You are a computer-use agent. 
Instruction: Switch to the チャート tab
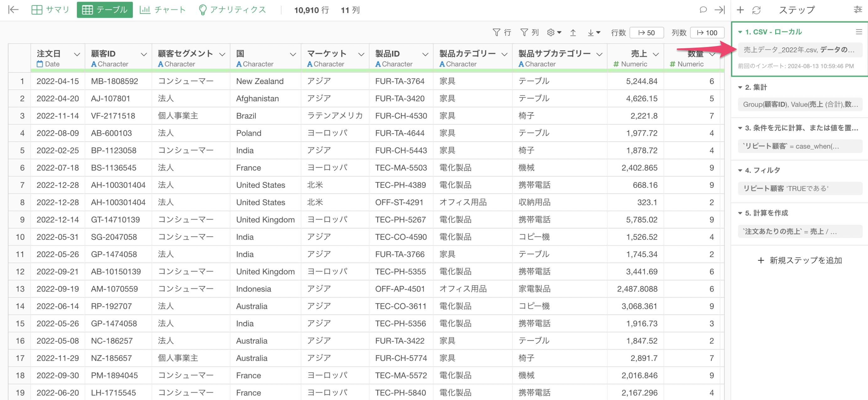tap(162, 10)
